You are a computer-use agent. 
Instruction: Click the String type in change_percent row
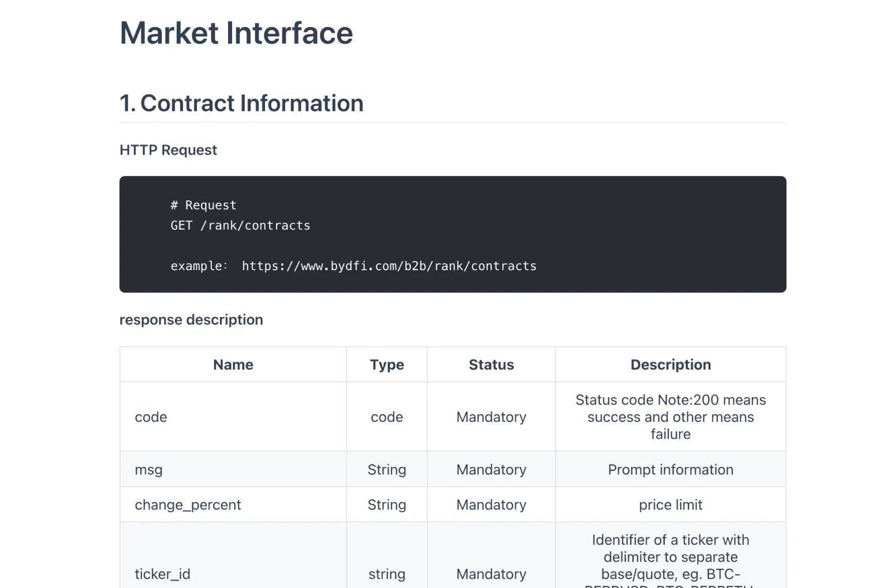coord(386,505)
